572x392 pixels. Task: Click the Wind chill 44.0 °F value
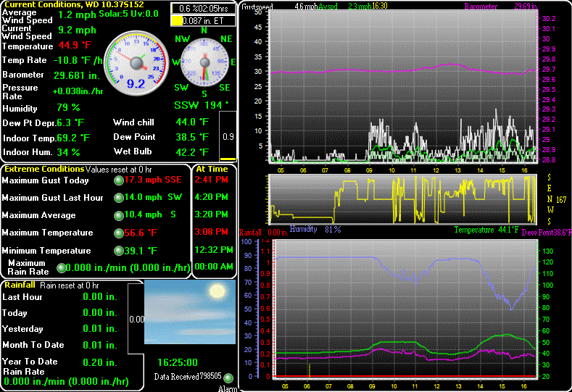[x=192, y=122]
